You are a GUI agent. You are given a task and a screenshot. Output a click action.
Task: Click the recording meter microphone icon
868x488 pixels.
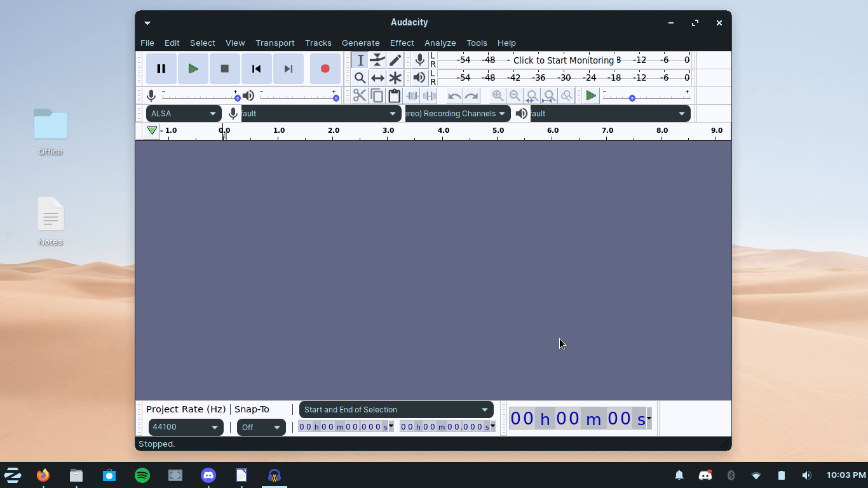click(419, 60)
